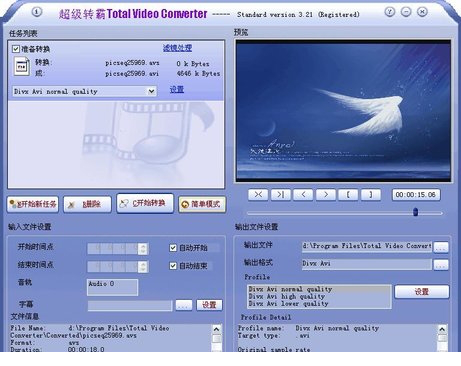Image resolution: width=461 pixels, height=366 pixels.
Task: Click the AVI file icon in the task list
Action: [22, 67]
